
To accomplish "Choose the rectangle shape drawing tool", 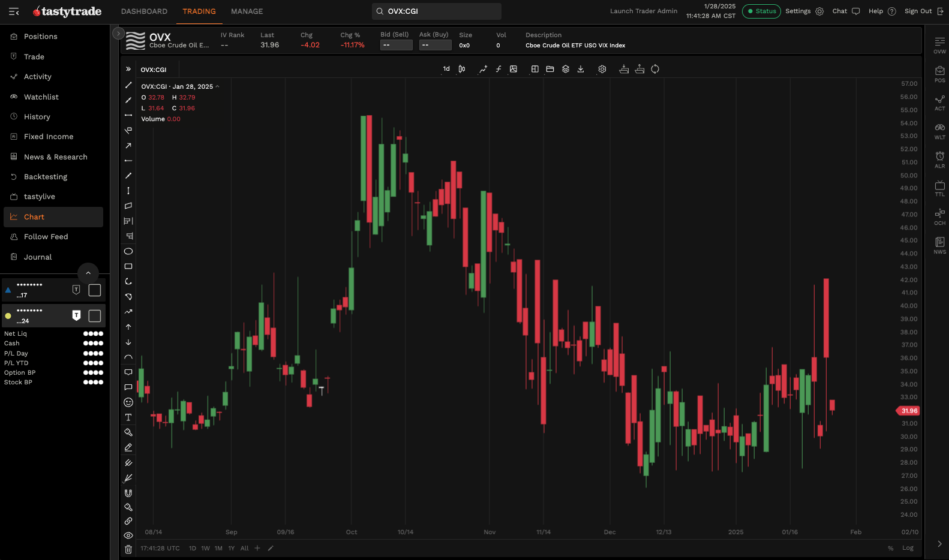I will (128, 266).
